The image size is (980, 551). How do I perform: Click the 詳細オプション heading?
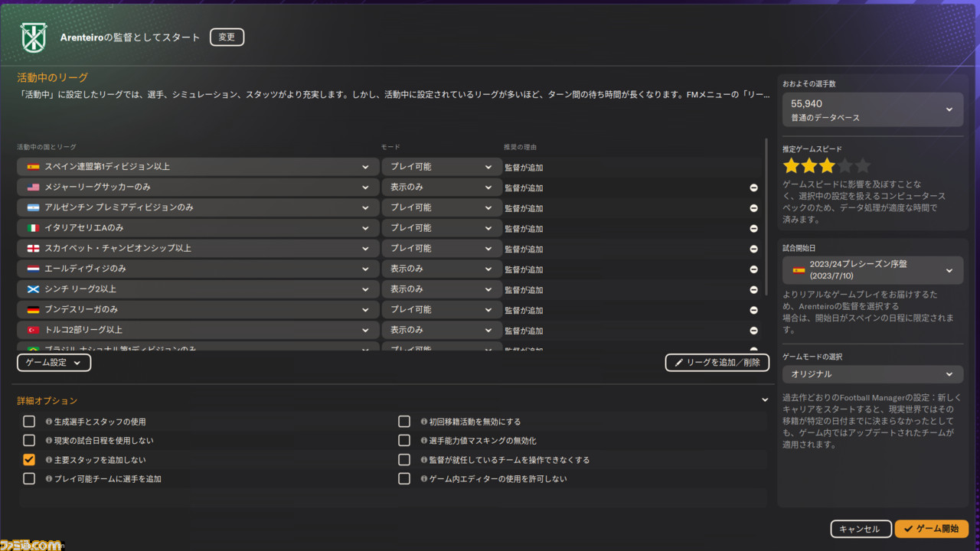(x=47, y=401)
